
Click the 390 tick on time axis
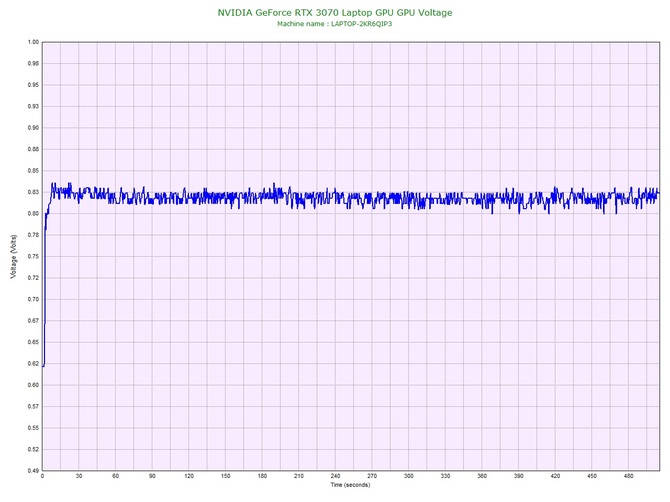[x=519, y=476]
